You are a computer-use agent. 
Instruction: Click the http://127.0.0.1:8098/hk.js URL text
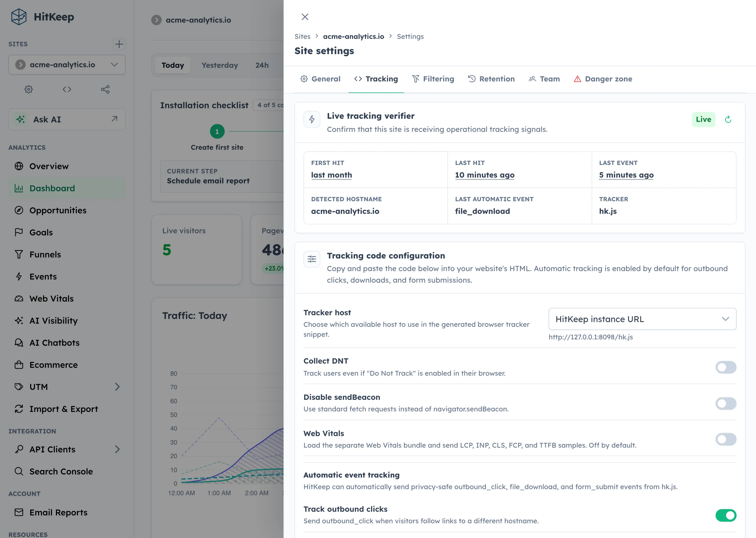coord(591,337)
